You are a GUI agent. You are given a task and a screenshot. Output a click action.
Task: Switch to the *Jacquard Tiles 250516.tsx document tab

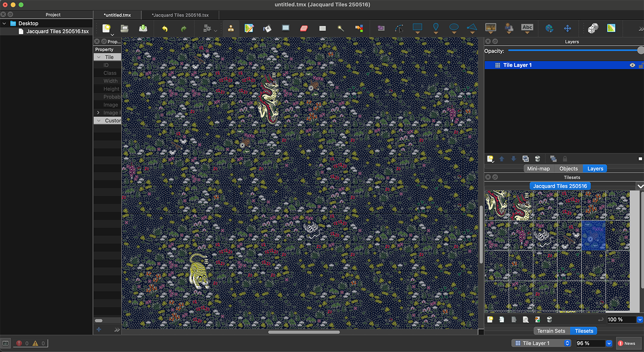(180, 15)
